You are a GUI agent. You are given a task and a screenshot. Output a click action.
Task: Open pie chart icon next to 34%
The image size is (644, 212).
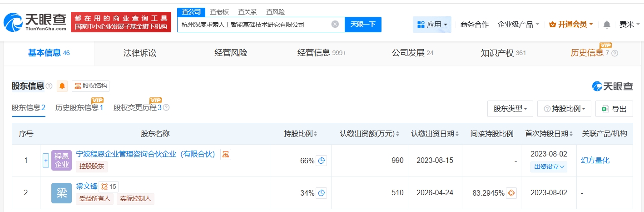point(321,193)
